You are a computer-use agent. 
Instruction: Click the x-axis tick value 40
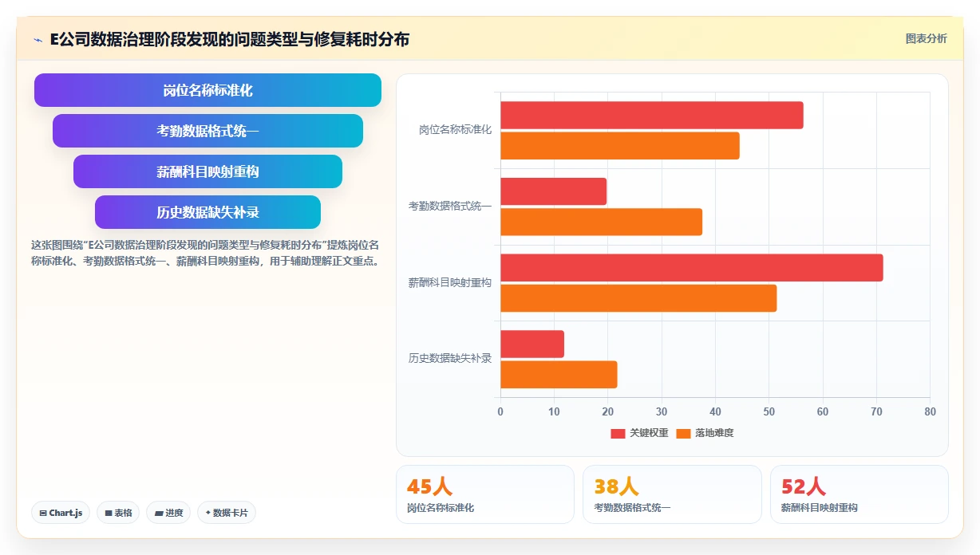pyautogui.click(x=715, y=411)
